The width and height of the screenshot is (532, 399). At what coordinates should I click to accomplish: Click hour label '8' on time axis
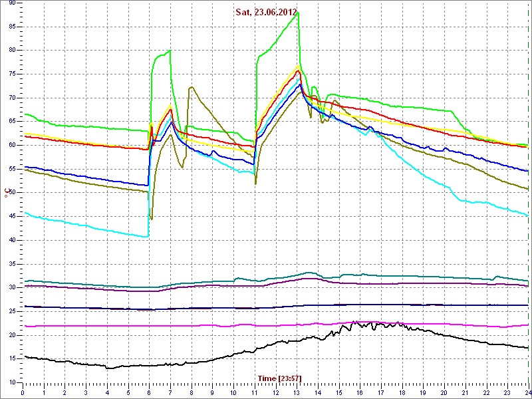[x=192, y=391]
